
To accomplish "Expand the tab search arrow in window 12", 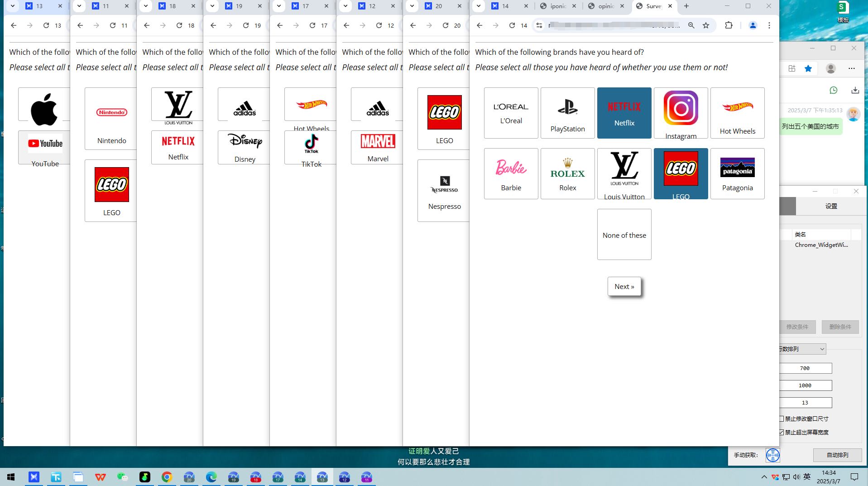I will [345, 6].
